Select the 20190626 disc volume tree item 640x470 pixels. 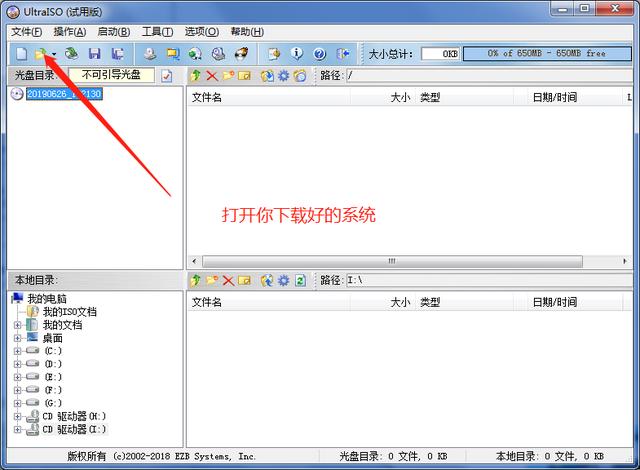click(64, 94)
